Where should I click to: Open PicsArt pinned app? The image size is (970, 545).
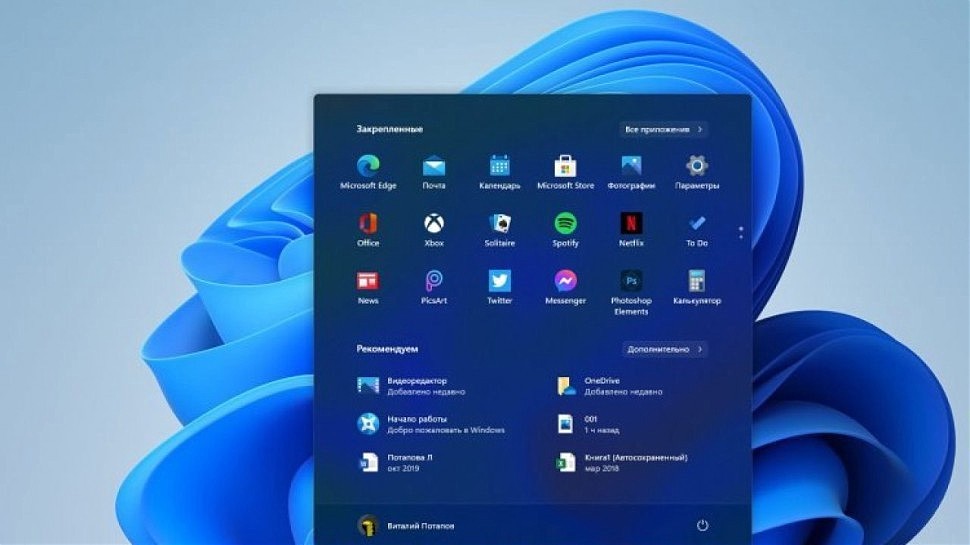coord(434,287)
